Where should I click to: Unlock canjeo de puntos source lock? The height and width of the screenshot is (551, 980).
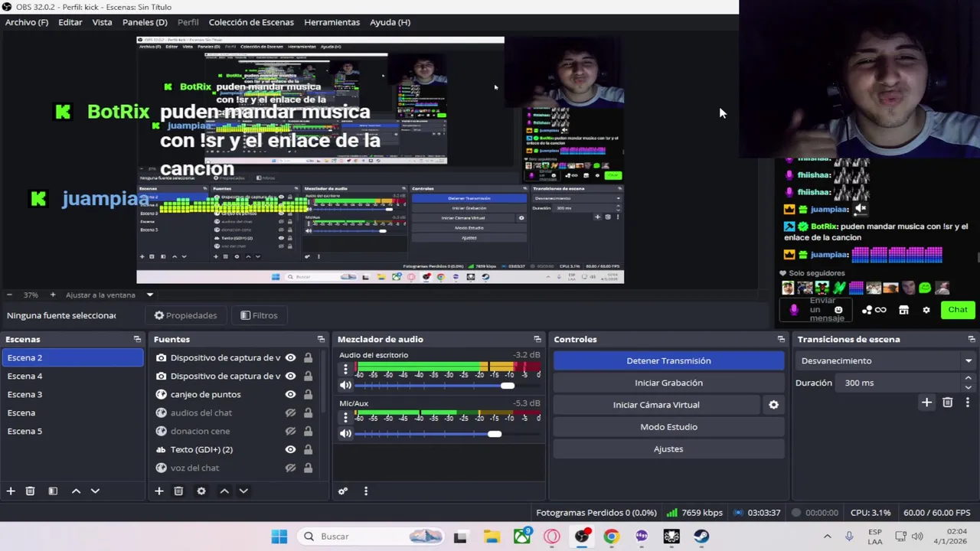[x=308, y=394]
